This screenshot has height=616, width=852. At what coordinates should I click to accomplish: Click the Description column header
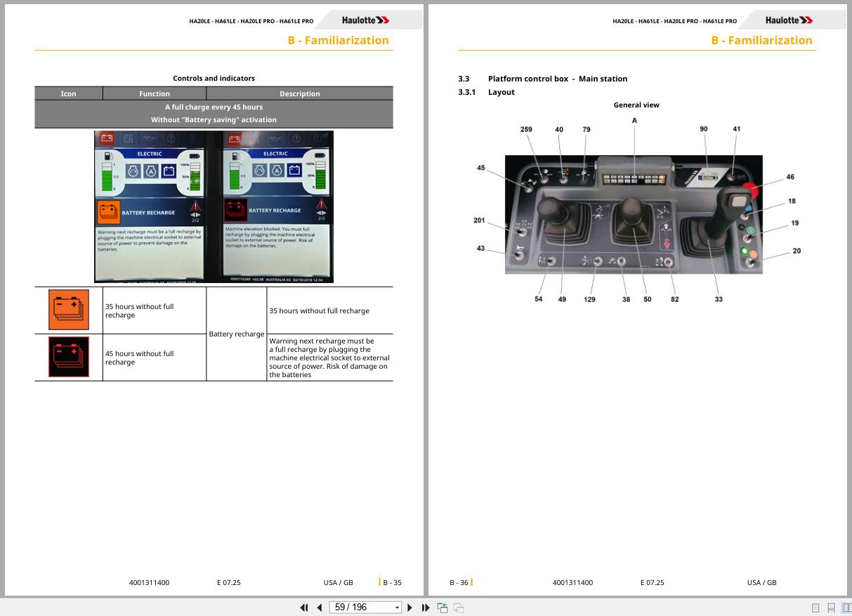point(299,93)
